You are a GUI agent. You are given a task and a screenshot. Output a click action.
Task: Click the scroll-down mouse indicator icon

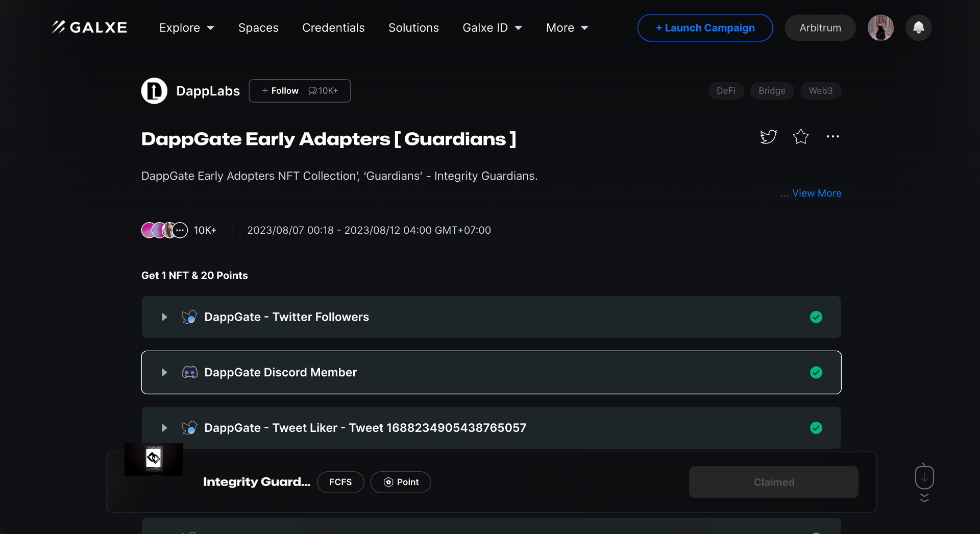[x=924, y=482]
